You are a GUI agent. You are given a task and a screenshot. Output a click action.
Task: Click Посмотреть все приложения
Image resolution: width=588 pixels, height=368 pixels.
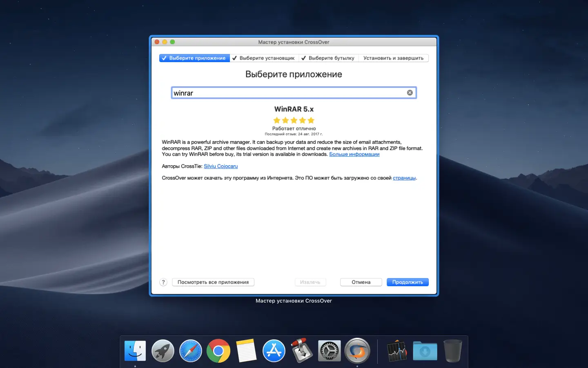pos(213,282)
